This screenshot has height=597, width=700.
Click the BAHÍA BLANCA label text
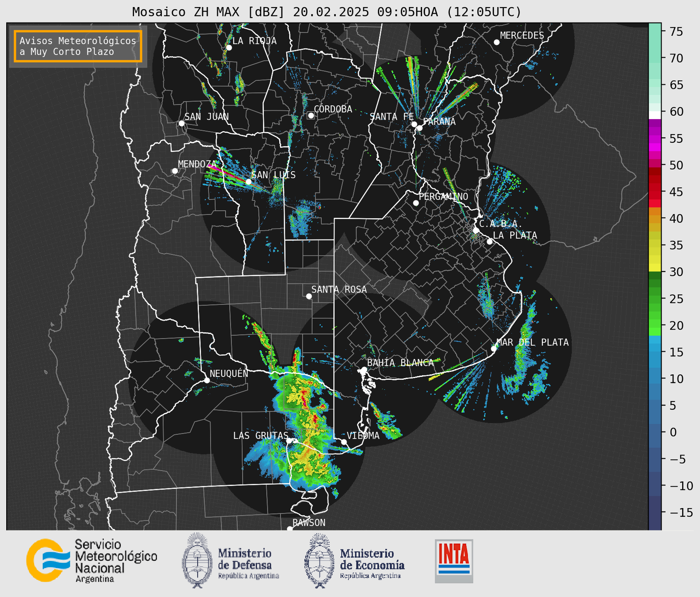coord(400,362)
